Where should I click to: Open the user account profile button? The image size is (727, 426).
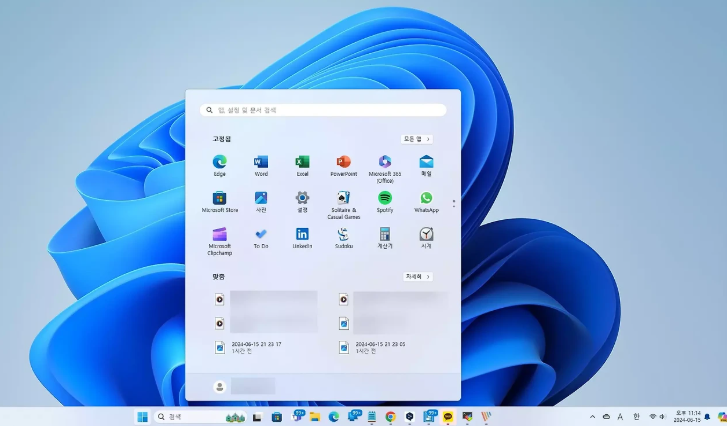pyautogui.click(x=244, y=386)
